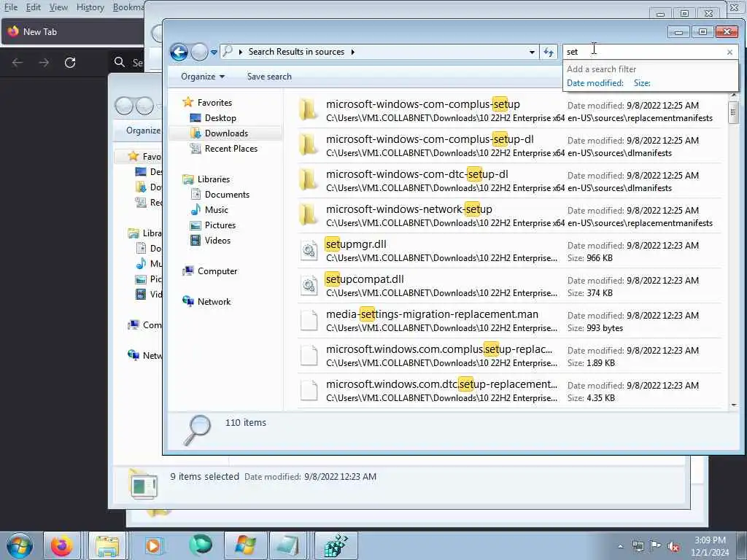
Task: Open Recent Places under Favorites
Action: (x=231, y=149)
